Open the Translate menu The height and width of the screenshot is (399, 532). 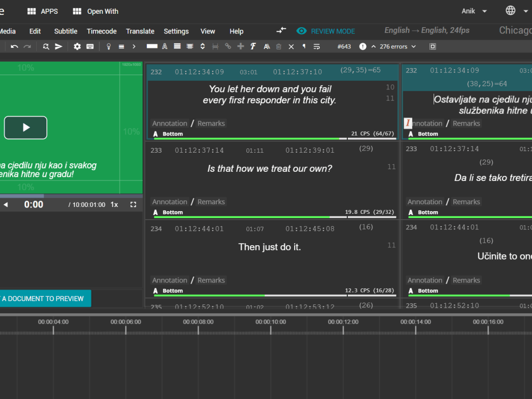pyautogui.click(x=140, y=31)
